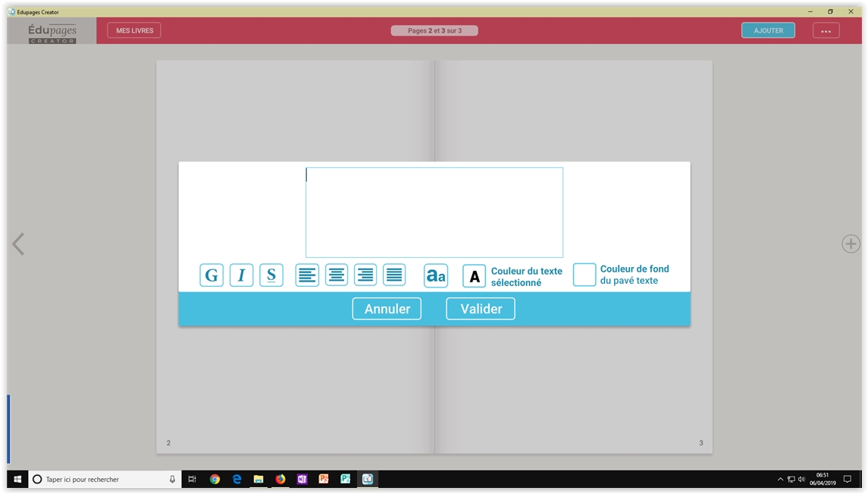The height and width of the screenshot is (494, 868).
Task: Open Google Chrome from the taskbar
Action: (x=215, y=480)
